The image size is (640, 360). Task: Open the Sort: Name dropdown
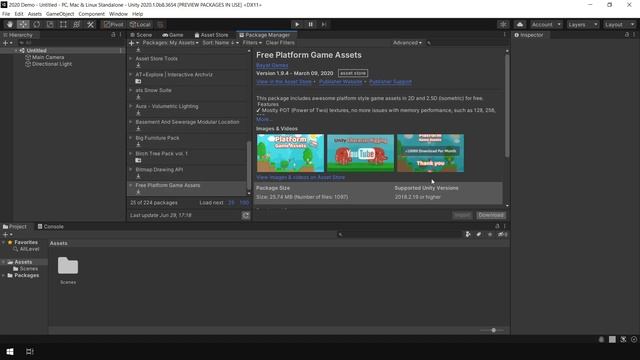click(x=220, y=43)
